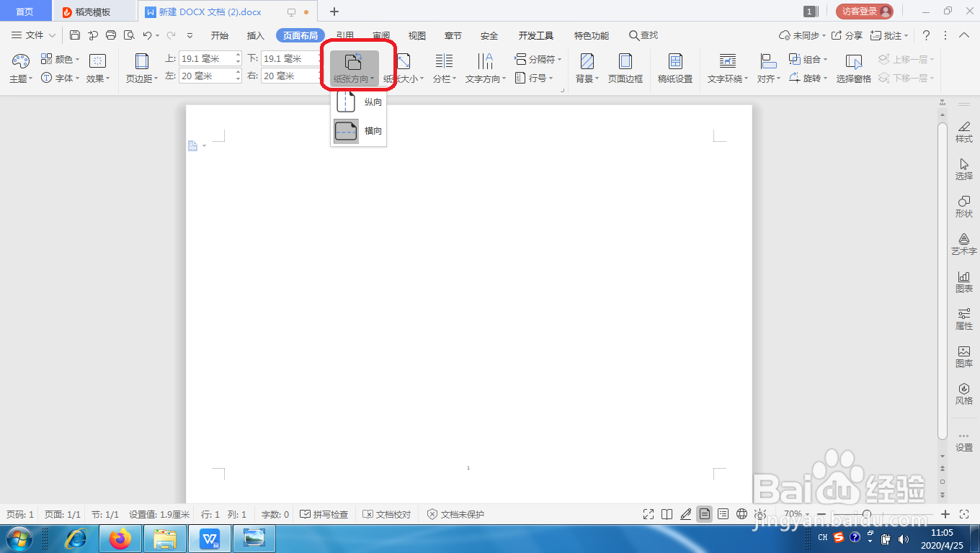The width and height of the screenshot is (980, 553).
Task: Click the vertical scrollbar of document
Action: click(942, 281)
